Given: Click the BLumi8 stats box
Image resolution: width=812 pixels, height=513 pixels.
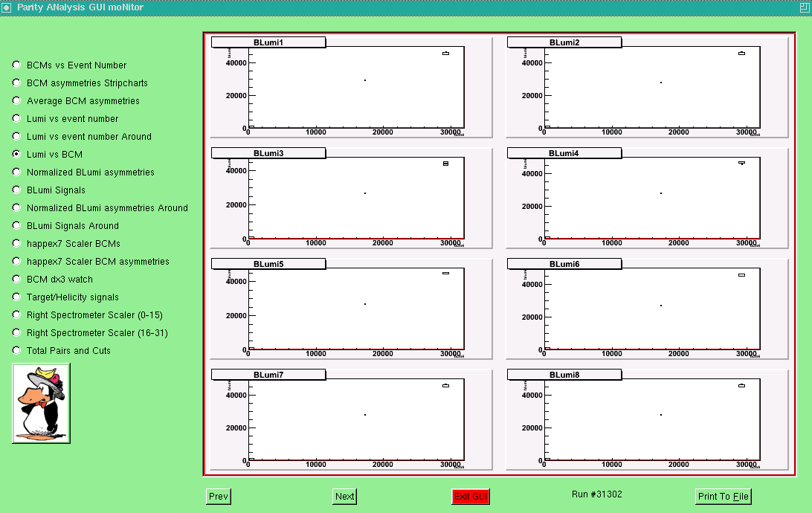Looking at the screenshot, I should [741, 386].
